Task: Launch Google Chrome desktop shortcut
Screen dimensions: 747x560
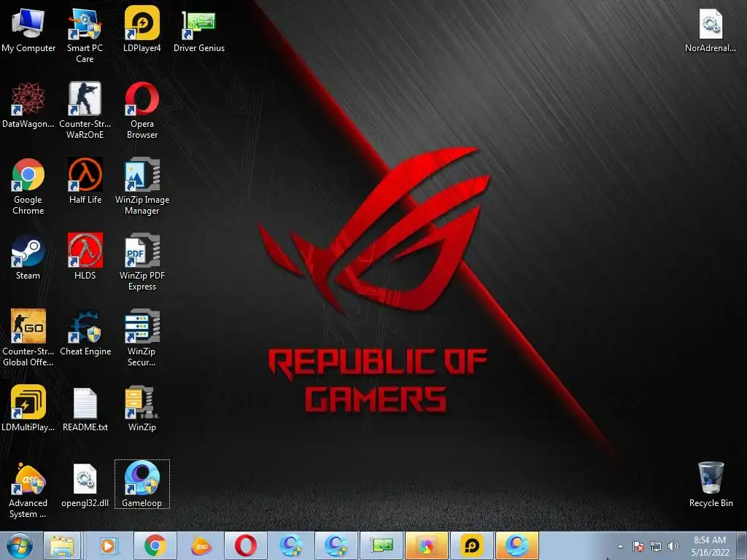Action: click(x=28, y=186)
